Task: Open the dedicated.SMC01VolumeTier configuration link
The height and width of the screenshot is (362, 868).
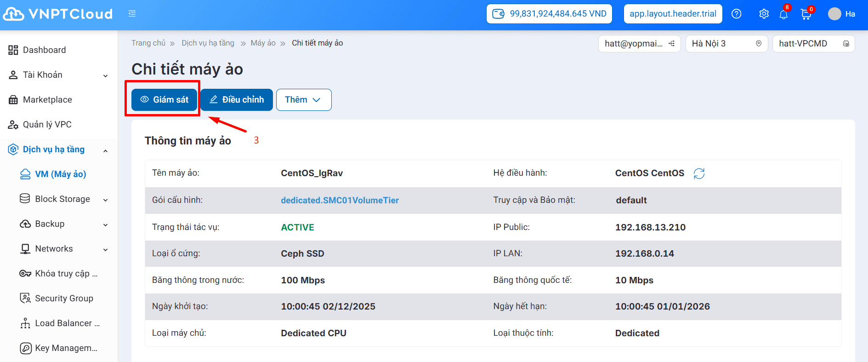Action: point(340,201)
